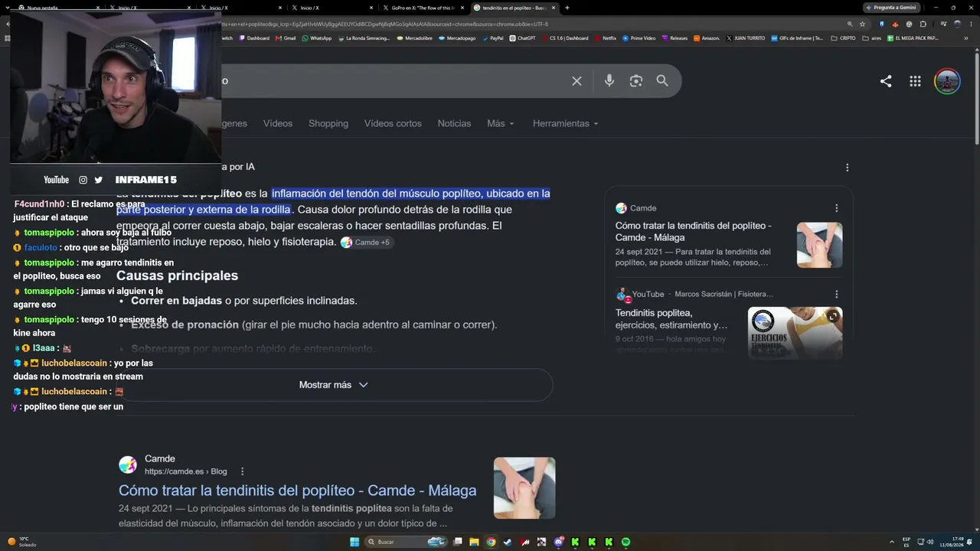
Task: Click Pregunta a Gemini button
Action: coord(891,8)
